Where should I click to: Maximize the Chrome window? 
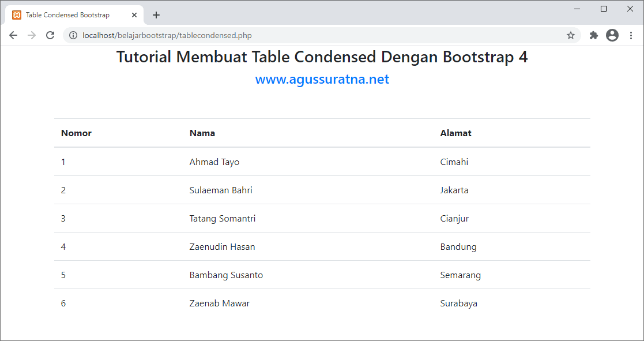point(603,9)
